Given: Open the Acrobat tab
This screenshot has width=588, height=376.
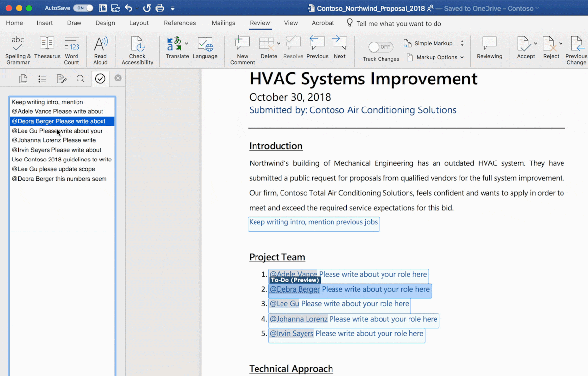Looking at the screenshot, I should pyautogui.click(x=323, y=23).
